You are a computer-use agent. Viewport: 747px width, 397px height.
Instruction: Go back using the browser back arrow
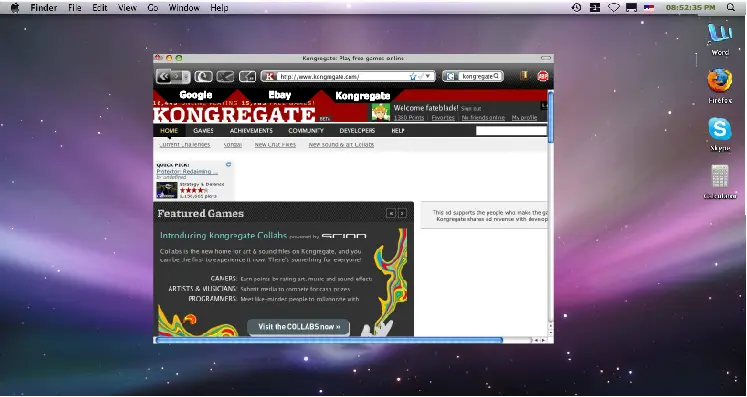point(164,76)
